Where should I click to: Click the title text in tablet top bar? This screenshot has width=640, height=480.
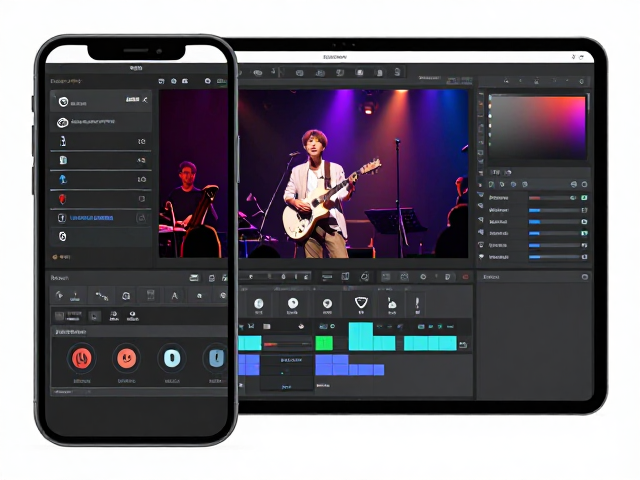point(335,57)
